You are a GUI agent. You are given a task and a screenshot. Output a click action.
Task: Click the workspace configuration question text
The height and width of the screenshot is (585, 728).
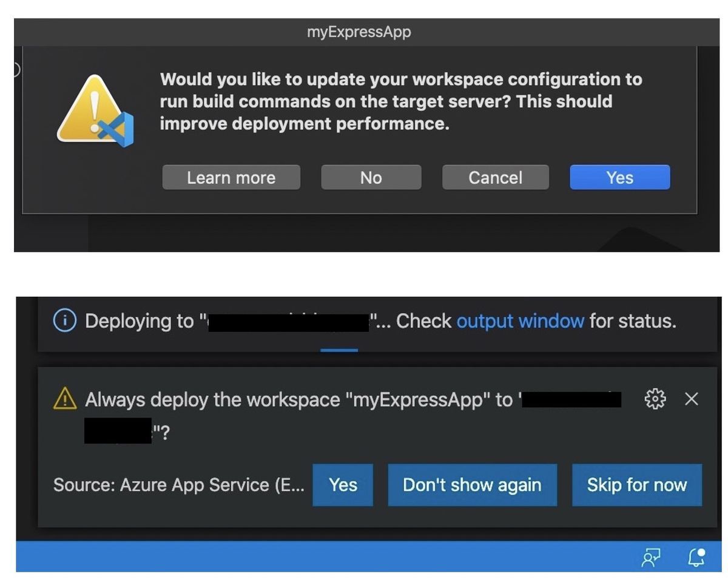(401, 101)
